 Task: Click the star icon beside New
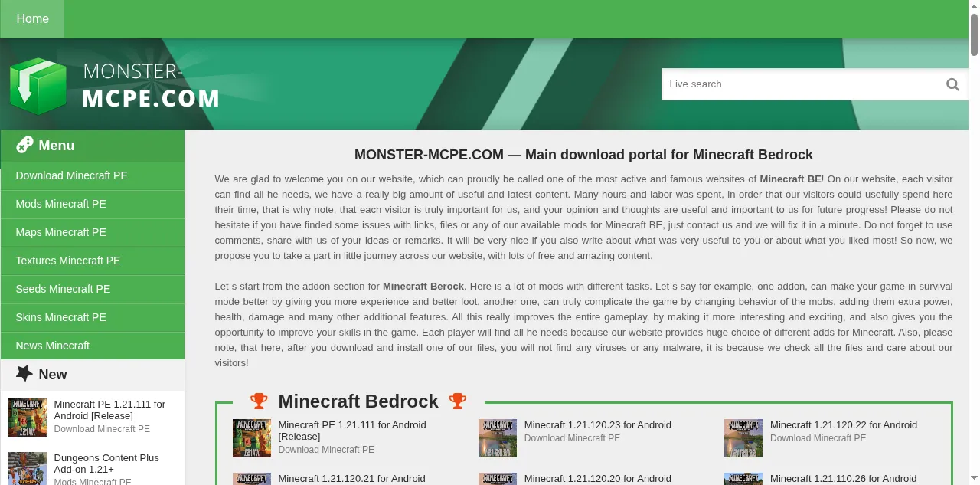click(24, 373)
